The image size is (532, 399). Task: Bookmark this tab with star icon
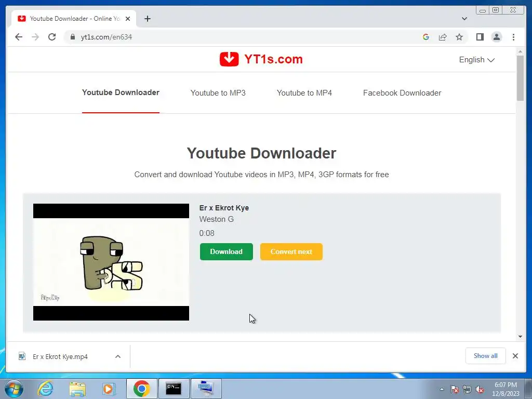tap(459, 37)
